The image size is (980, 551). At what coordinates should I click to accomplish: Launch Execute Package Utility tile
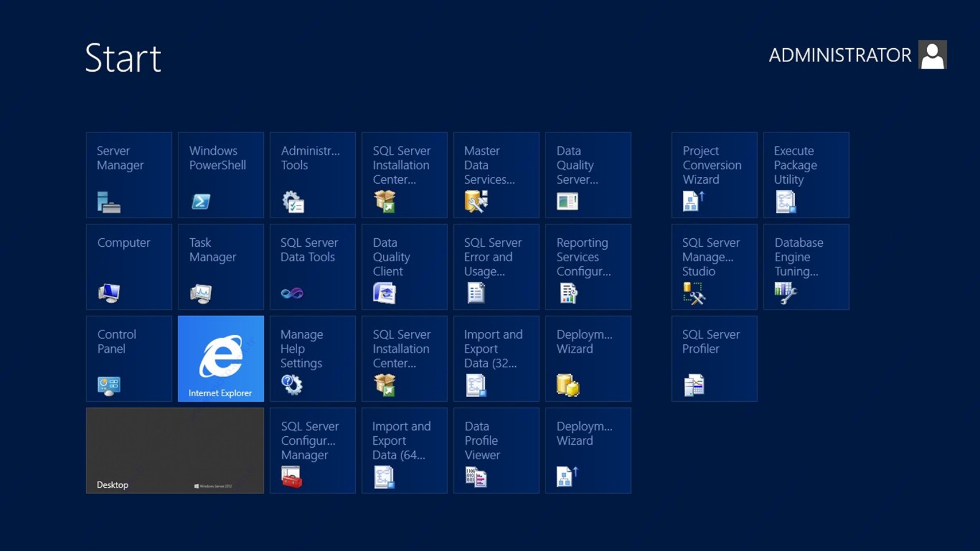tap(806, 175)
